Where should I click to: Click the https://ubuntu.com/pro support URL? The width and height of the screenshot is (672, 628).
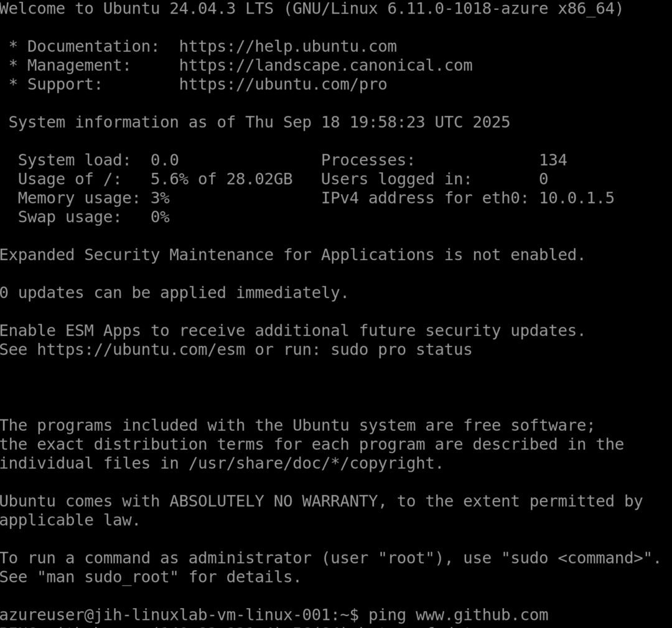[x=282, y=84]
